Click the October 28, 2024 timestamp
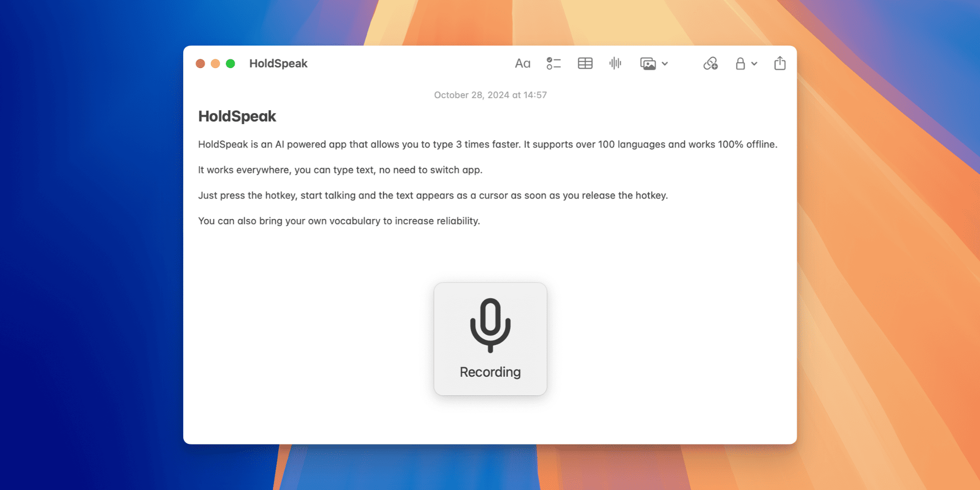The image size is (980, 490). point(490,95)
